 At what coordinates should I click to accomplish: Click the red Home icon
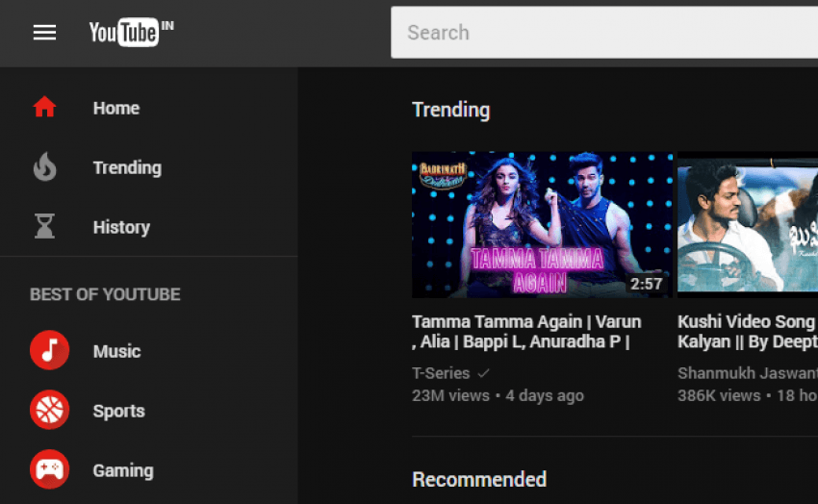(x=44, y=108)
